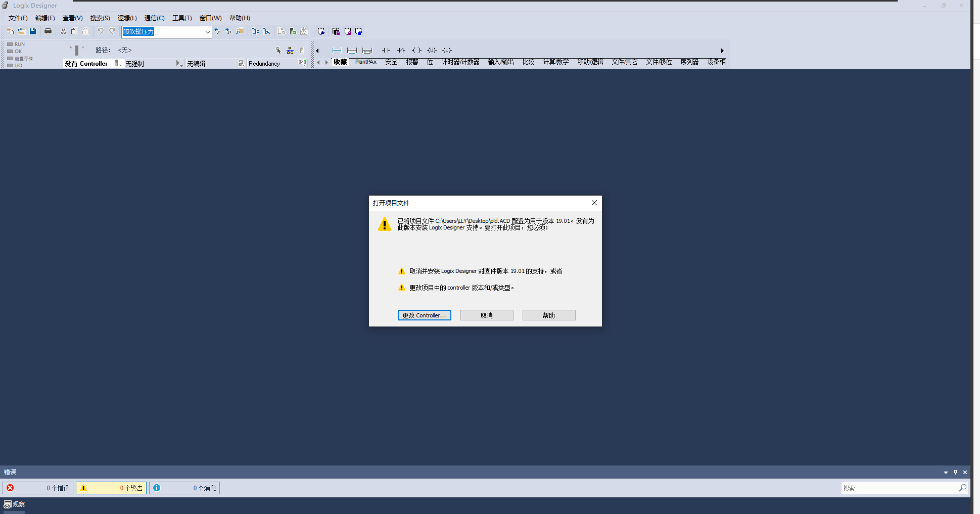This screenshot has width=980, height=514.
Task: Click the Find All folder-search icon
Action: pyautogui.click(x=240, y=31)
